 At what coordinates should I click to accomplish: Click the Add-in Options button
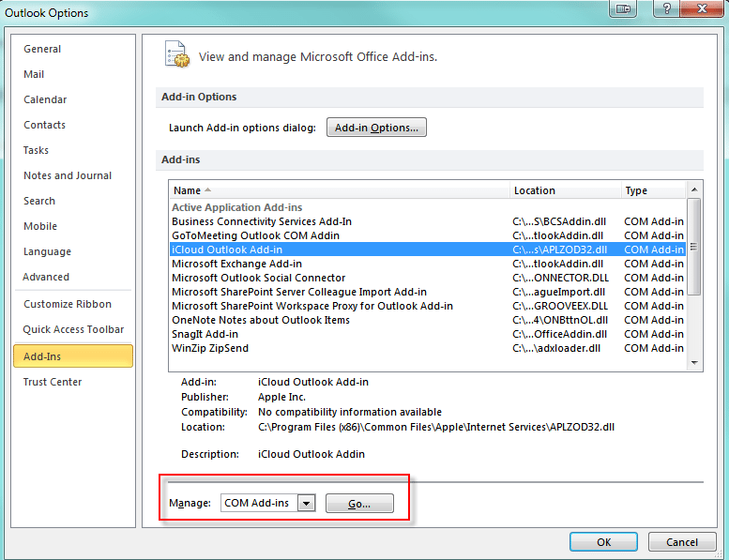376,128
